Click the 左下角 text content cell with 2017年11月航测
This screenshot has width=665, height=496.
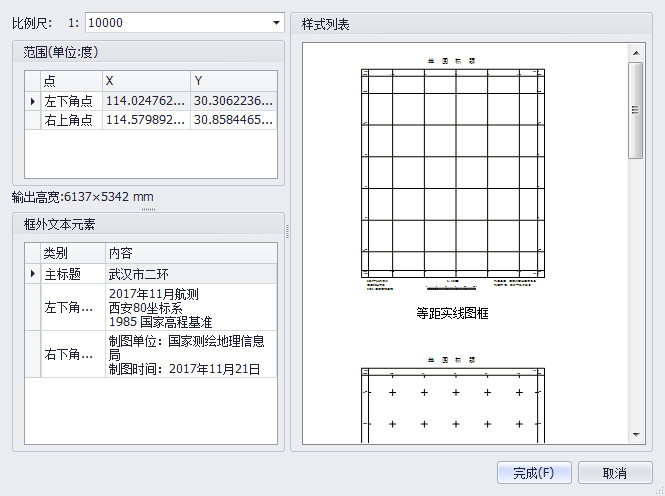coord(190,307)
